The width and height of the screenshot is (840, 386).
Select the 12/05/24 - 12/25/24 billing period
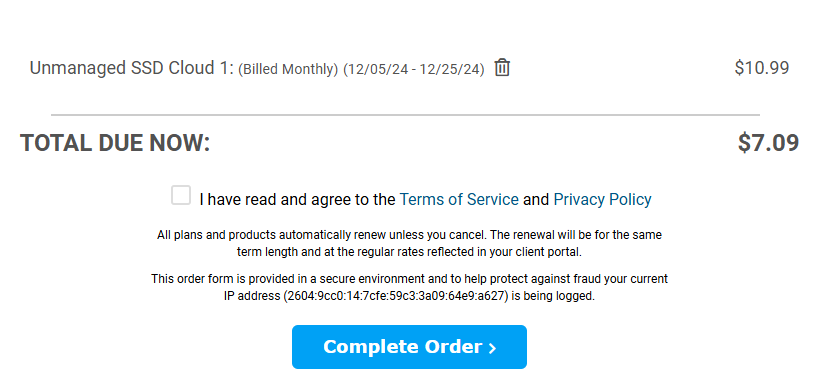(414, 70)
